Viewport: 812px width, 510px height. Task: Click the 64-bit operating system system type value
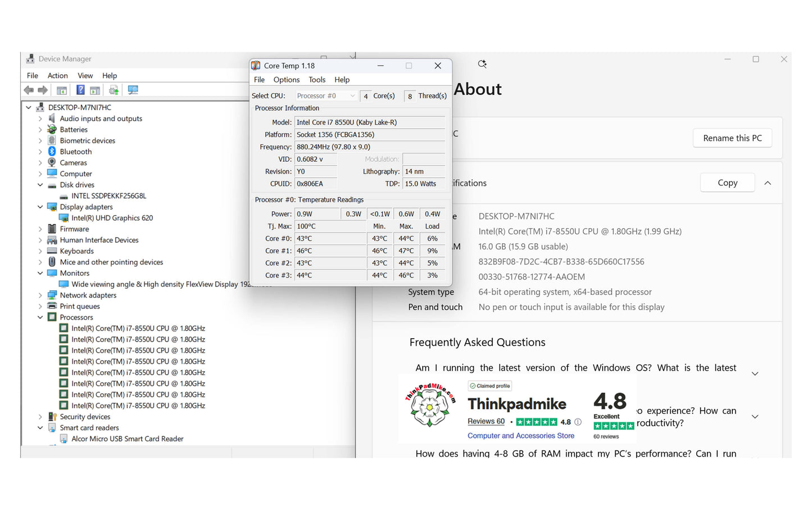coord(565,292)
